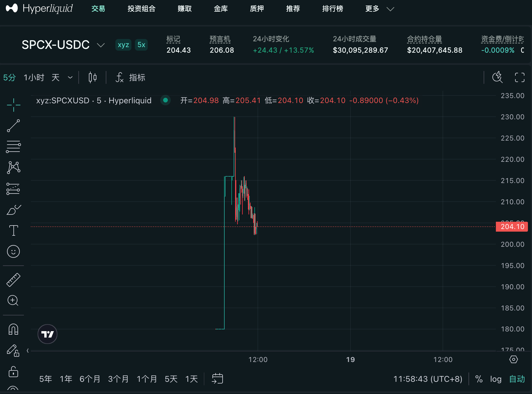Click the 预言机 oracle price label
Viewport: 532px width, 394px height.
pos(220,39)
